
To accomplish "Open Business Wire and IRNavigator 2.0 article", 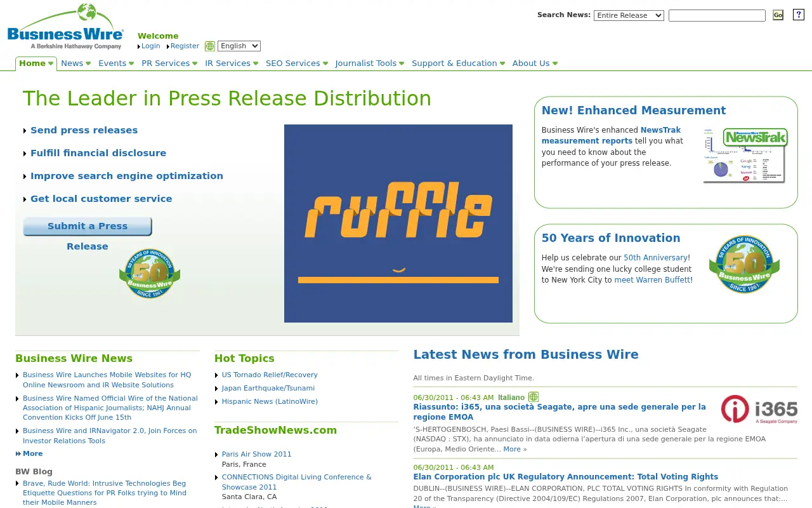I will (x=110, y=436).
